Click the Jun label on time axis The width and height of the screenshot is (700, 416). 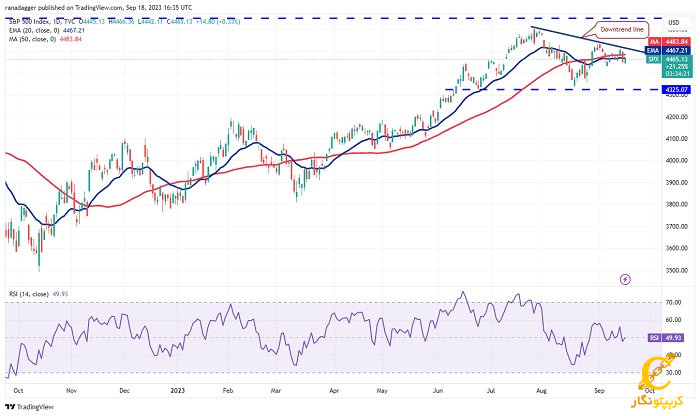tap(438, 391)
